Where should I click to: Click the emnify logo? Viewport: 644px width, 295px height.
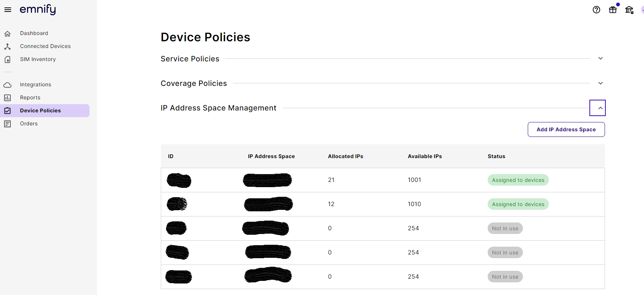[38, 9]
